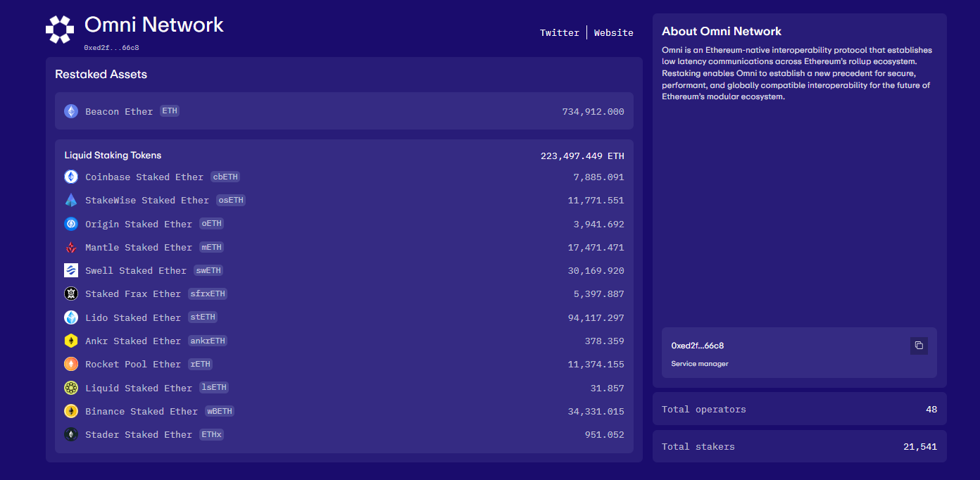The width and height of the screenshot is (980, 480).
Task: Open the Twitter link
Action: pyautogui.click(x=560, y=32)
